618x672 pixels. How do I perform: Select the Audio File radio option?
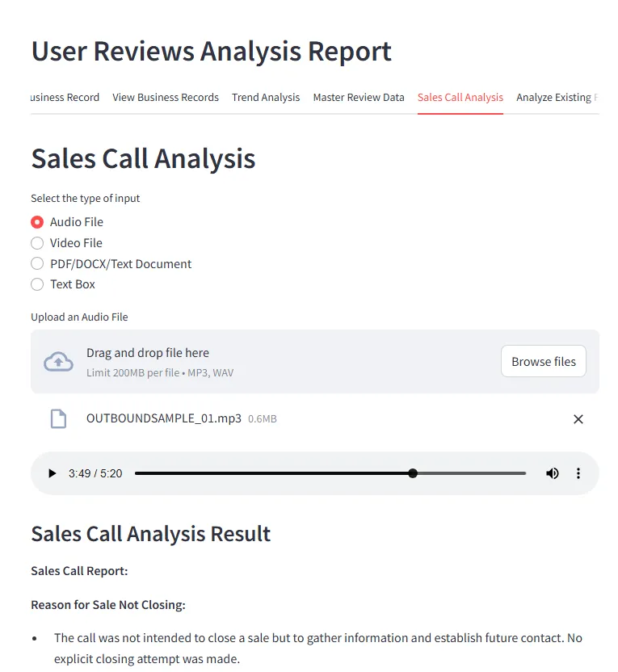37,222
